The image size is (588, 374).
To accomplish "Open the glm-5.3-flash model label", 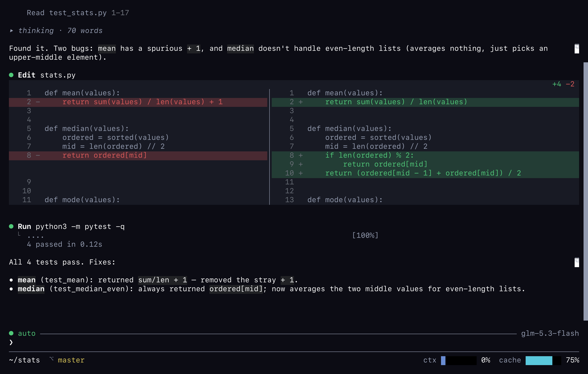I will coord(550,333).
